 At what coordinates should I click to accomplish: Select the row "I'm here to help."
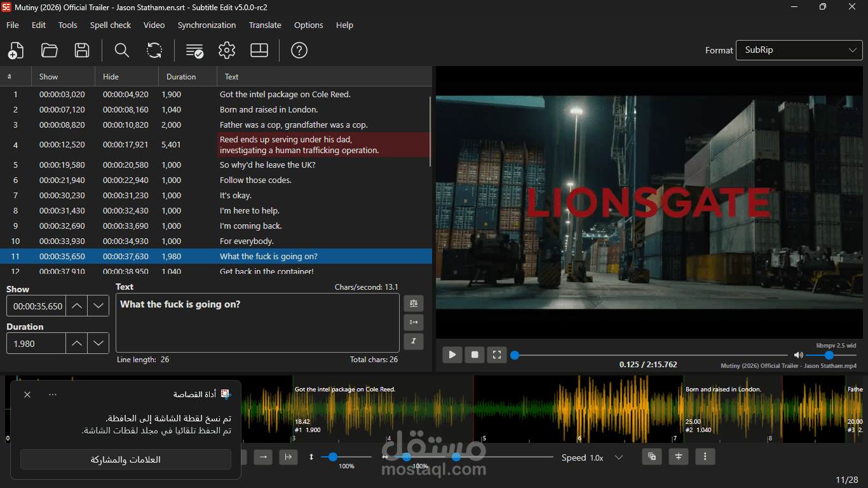[x=215, y=211]
